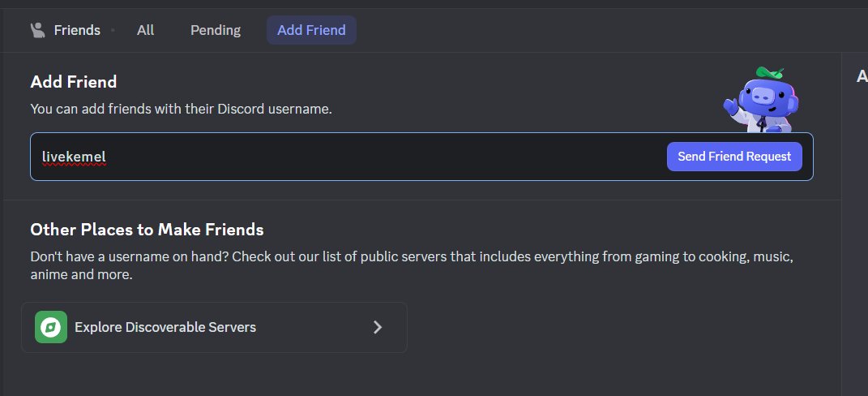Click the chevron beside Explore Discoverable Servers

(378, 327)
